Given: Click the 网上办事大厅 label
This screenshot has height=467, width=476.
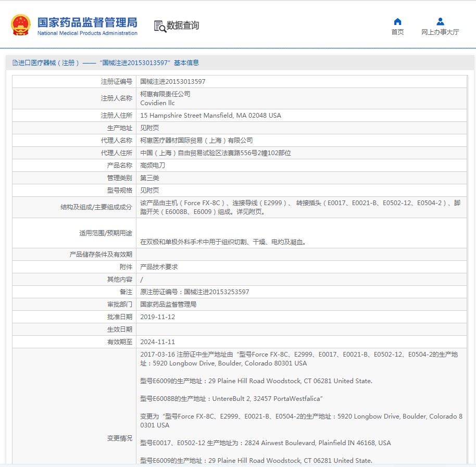Looking at the screenshot, I should (x=440, y=32).
